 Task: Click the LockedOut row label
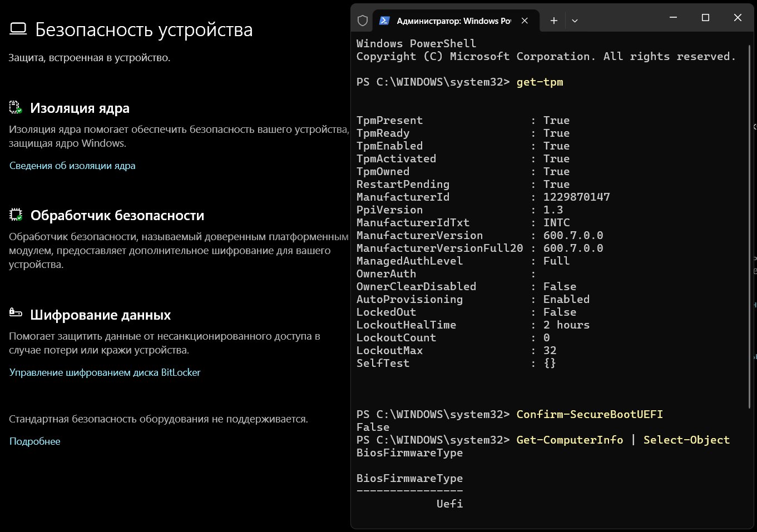click(x=387, y=312)
